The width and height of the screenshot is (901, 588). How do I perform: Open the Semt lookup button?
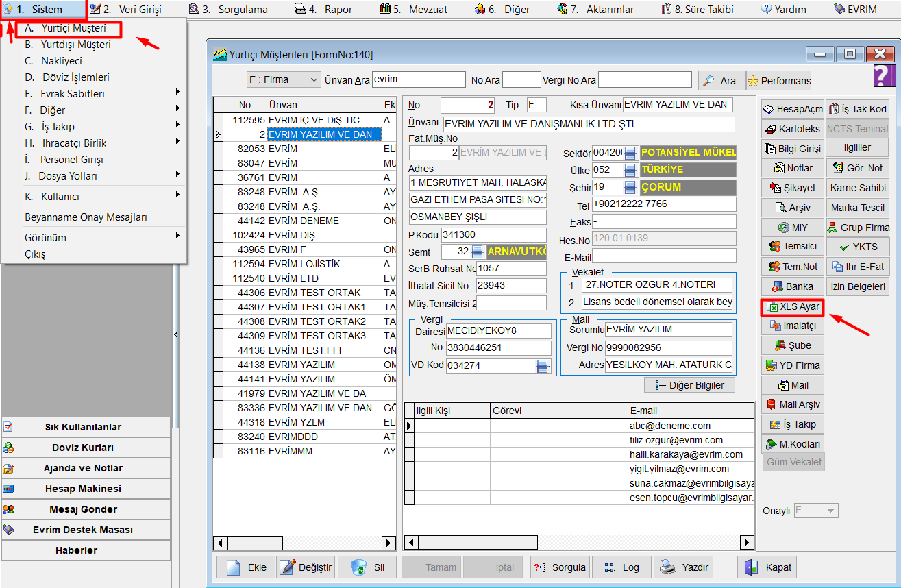point(478,252)
